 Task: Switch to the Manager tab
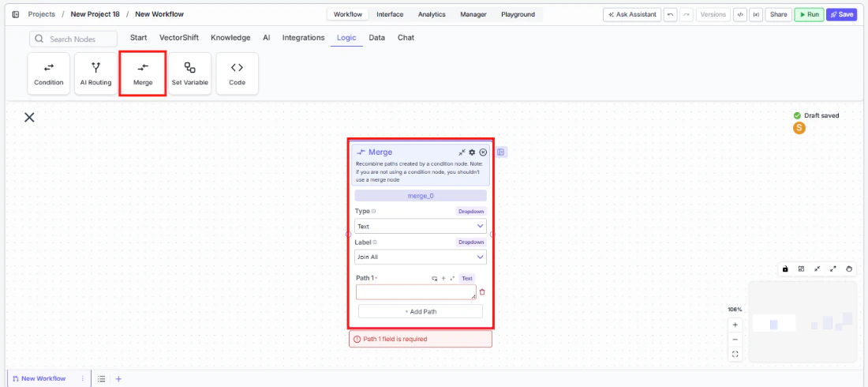(x=473, y=14)
